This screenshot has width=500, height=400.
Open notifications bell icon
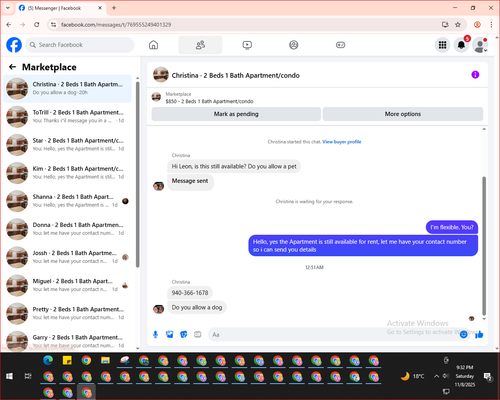click(x=461, y=45)
